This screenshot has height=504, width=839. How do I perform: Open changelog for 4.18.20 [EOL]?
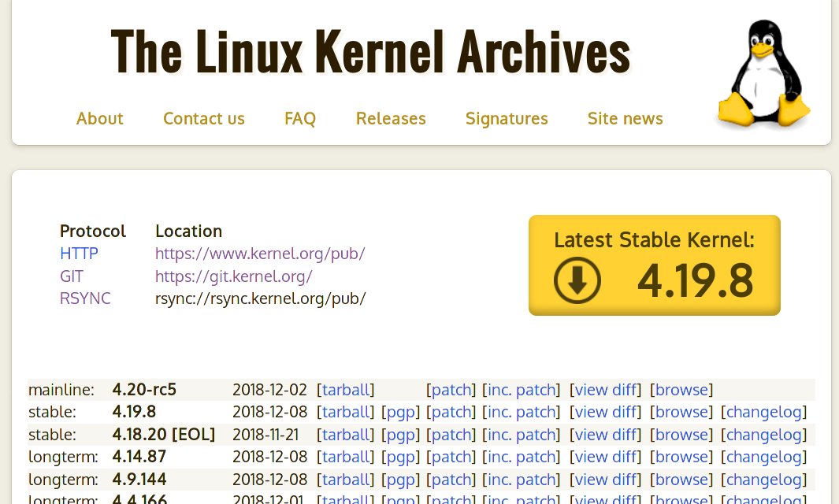(x=764, y=435)
